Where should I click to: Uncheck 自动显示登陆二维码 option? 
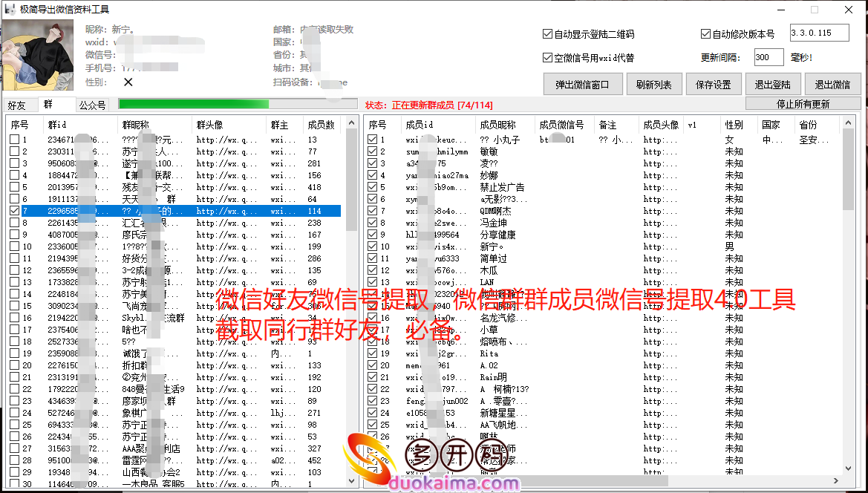tap(547, 33)
